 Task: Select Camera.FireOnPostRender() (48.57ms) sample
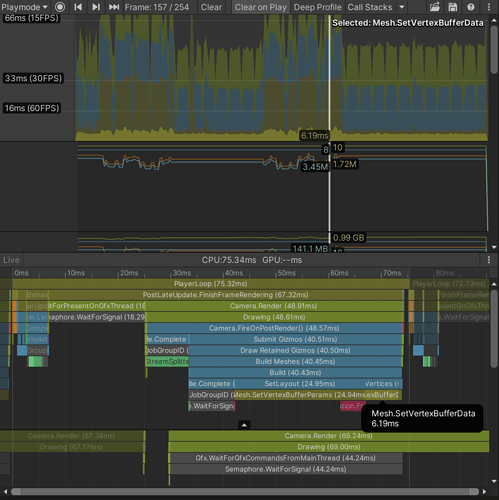[x=274, y=328]
